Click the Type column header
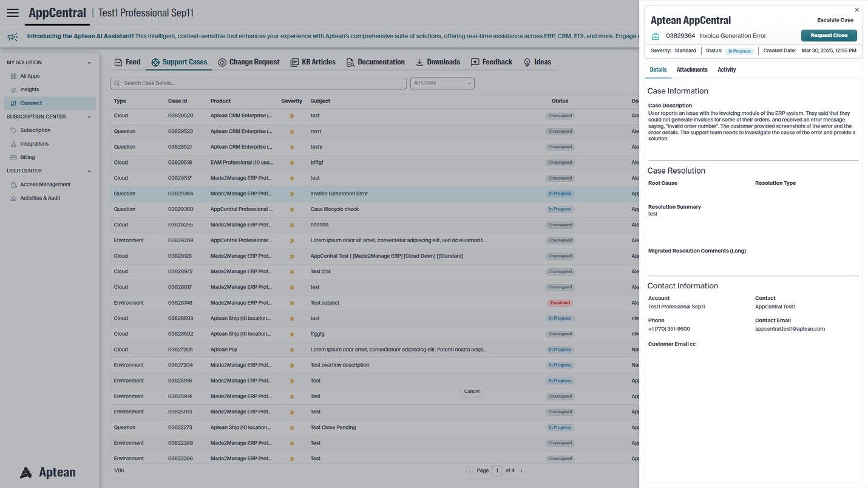Screen dimensions: 868x488 [120, 101]
